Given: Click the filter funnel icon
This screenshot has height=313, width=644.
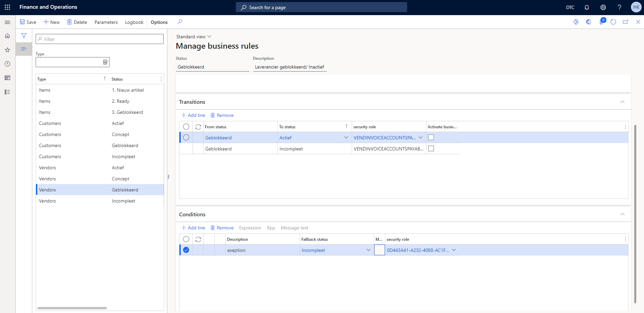Looking at the screenshot, I should (24, 36).
